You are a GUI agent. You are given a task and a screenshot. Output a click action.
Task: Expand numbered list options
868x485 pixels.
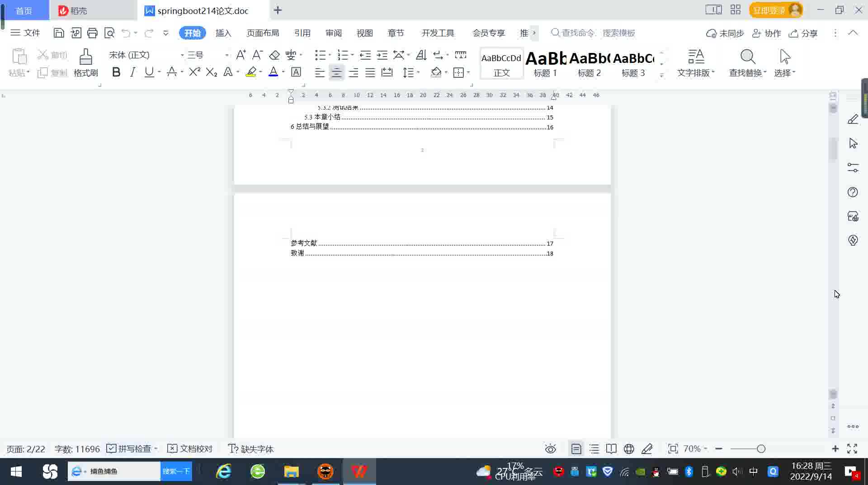point(352,55)
